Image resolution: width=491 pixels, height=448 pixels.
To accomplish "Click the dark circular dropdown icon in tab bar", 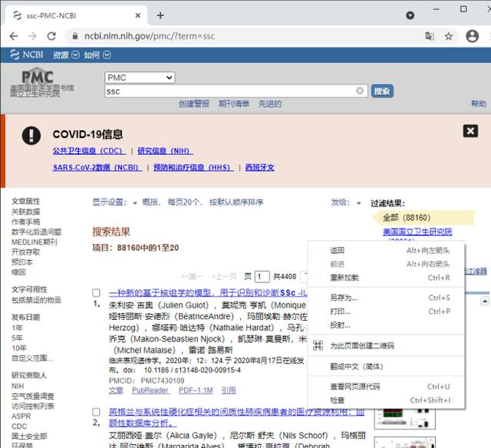I will click(x=410, y=15).
